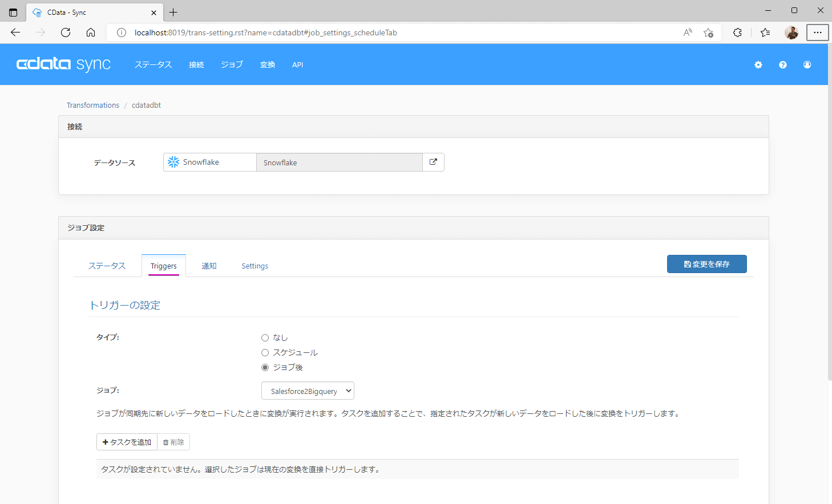Click the Snowflake snowflake logo icon
The width and height of the screenshot is (832, 504).
(173, 162)
